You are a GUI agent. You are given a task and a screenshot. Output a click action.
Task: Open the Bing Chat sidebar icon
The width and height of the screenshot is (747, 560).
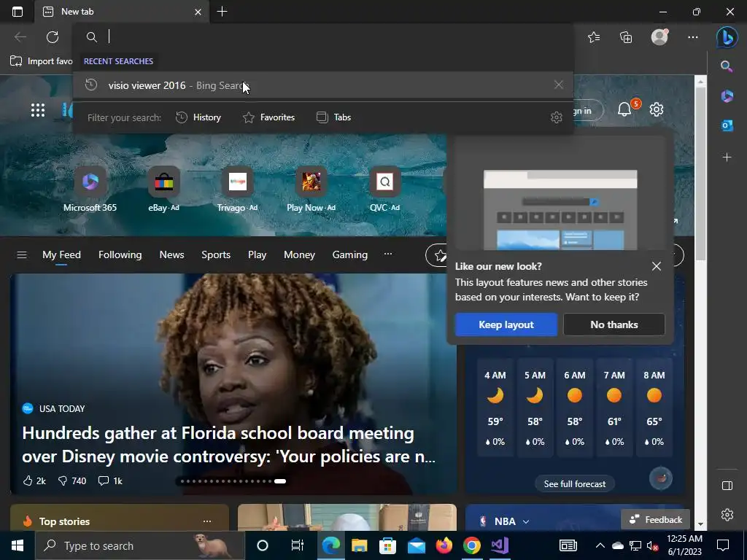[727, 37]
